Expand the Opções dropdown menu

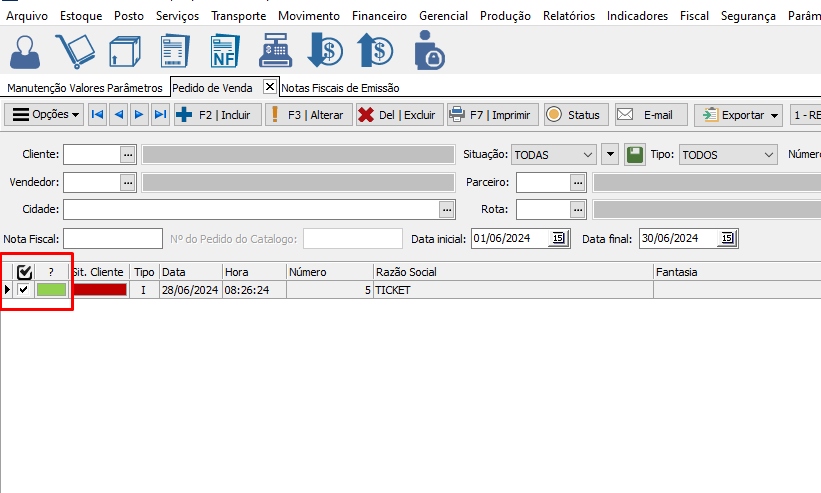click(46, 115)
